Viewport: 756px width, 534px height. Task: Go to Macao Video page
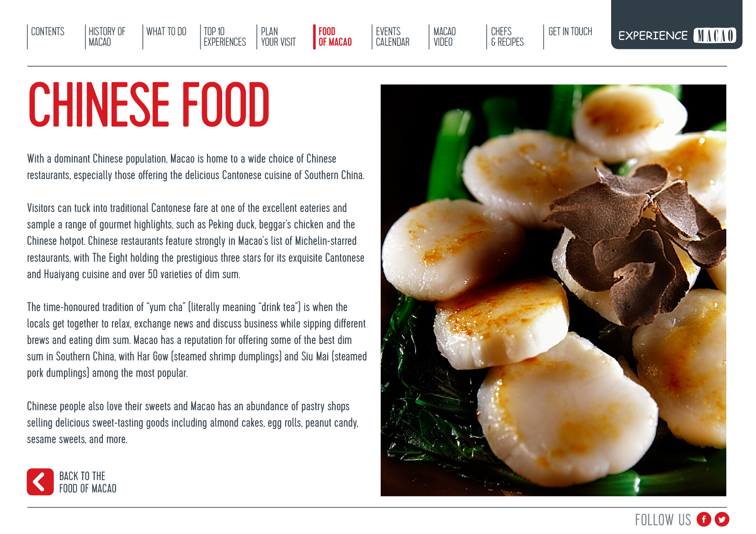pos(445,37)
